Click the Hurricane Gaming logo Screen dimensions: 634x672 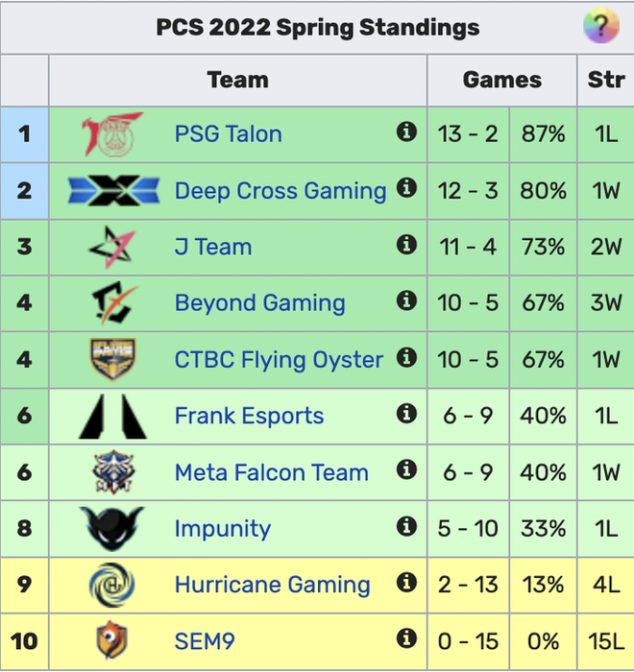112,585
